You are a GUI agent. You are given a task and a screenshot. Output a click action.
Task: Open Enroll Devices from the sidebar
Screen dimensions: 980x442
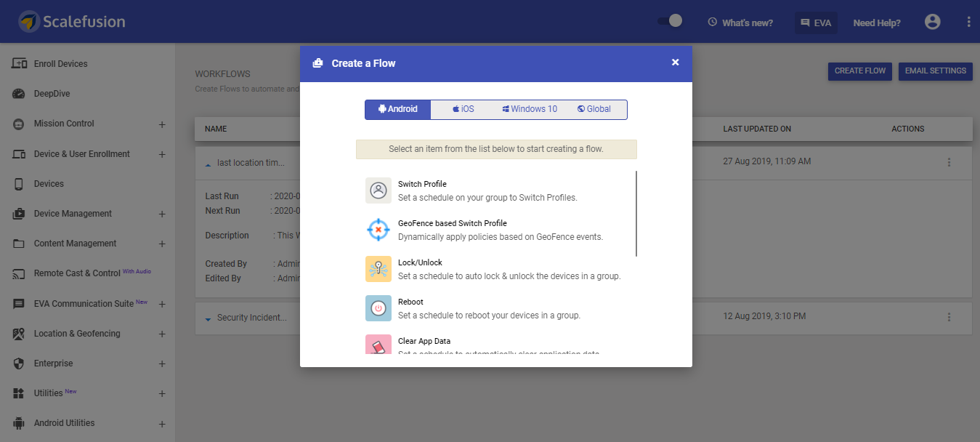click(x=60, y=64)
